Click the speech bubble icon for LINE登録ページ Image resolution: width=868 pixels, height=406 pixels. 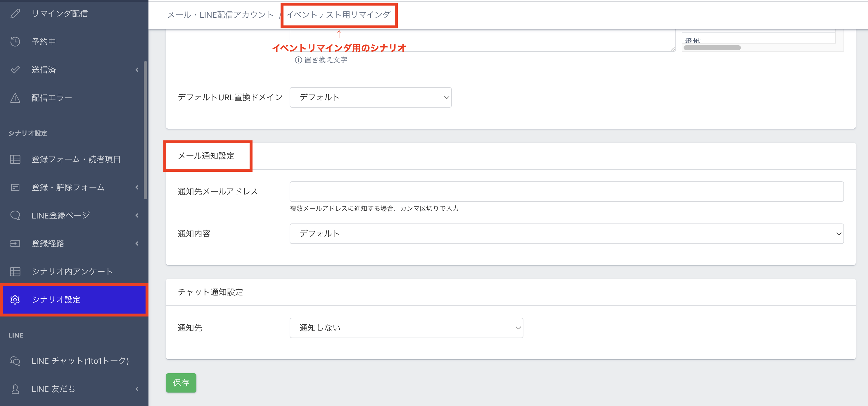coord(15,215)
